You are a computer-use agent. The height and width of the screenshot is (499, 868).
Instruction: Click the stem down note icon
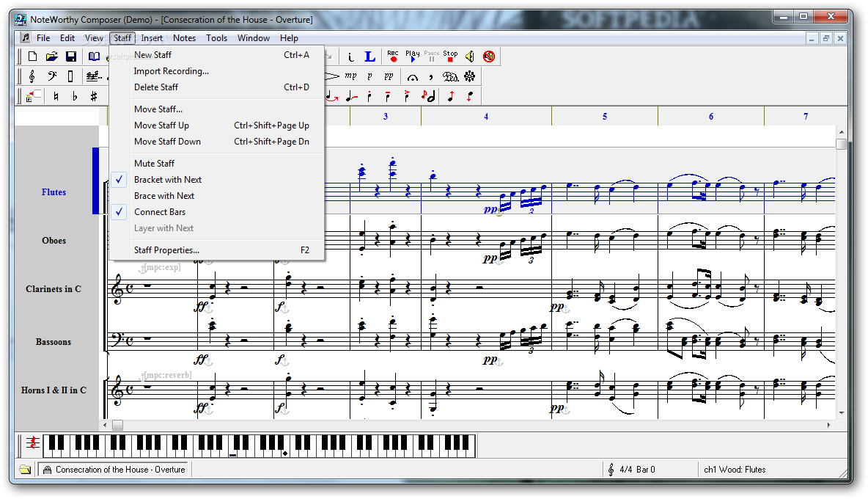pyautogui.click(x=469, y=96)
